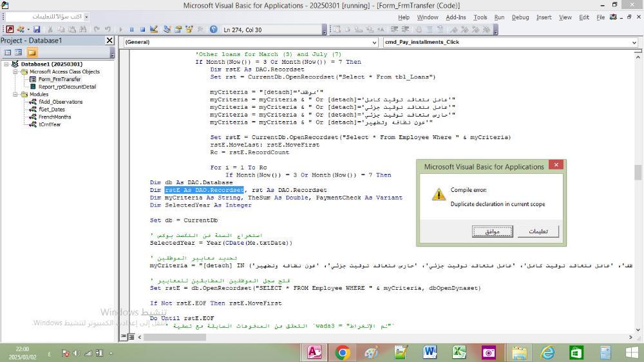Select Form_FrmTransfer in project tree
The image size is (644, 362).
click(x=59, y=79)
